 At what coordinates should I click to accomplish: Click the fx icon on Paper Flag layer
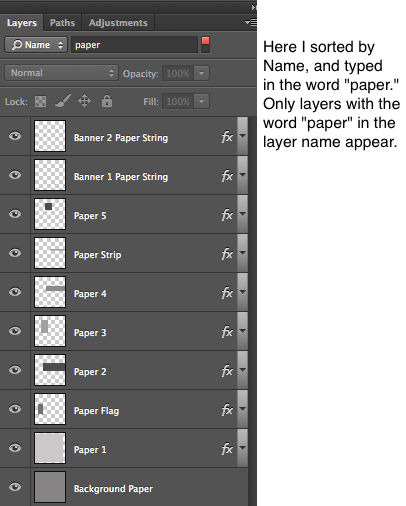(x=227, y=410)
